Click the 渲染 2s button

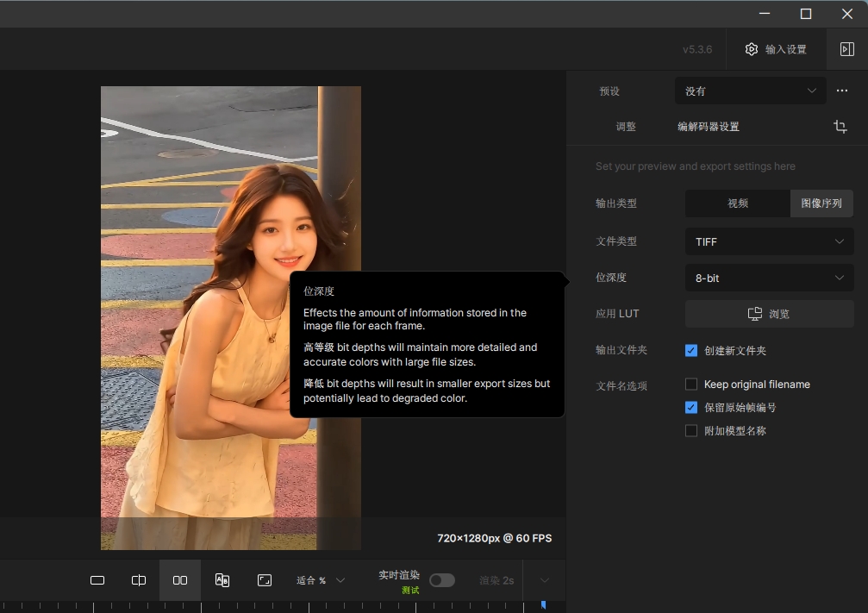click(x=496, y=580)
